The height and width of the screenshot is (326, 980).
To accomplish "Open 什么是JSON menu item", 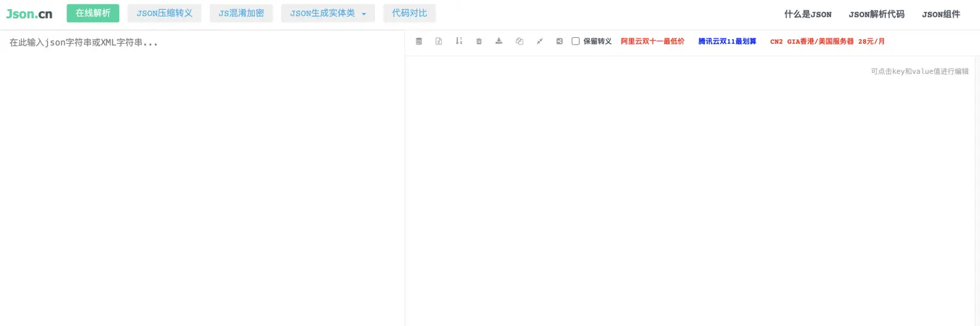I will coord(808,14).
